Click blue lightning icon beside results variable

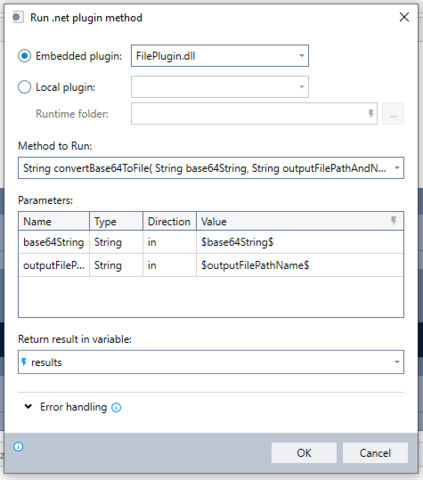[24, 362]
